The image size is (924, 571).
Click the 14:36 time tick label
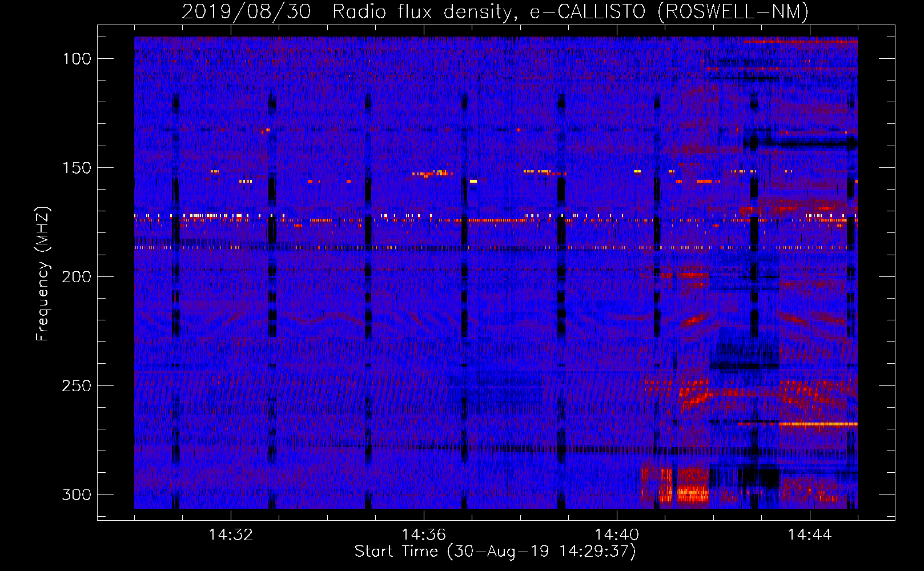[x=424, y=535]
